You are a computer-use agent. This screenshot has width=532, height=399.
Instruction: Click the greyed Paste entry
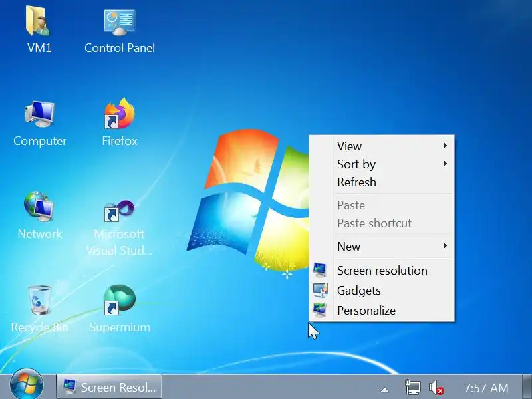click(x=381, y=205)
